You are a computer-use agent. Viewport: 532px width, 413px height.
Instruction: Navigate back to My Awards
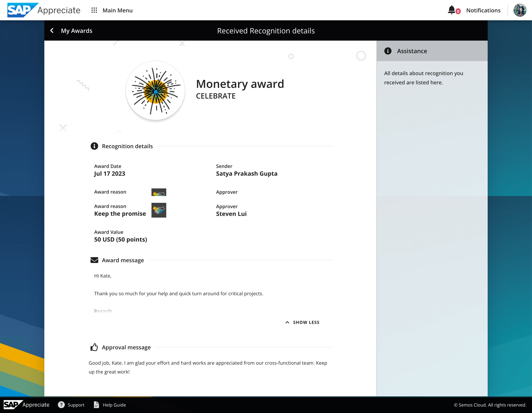click(x=76, y=31)
